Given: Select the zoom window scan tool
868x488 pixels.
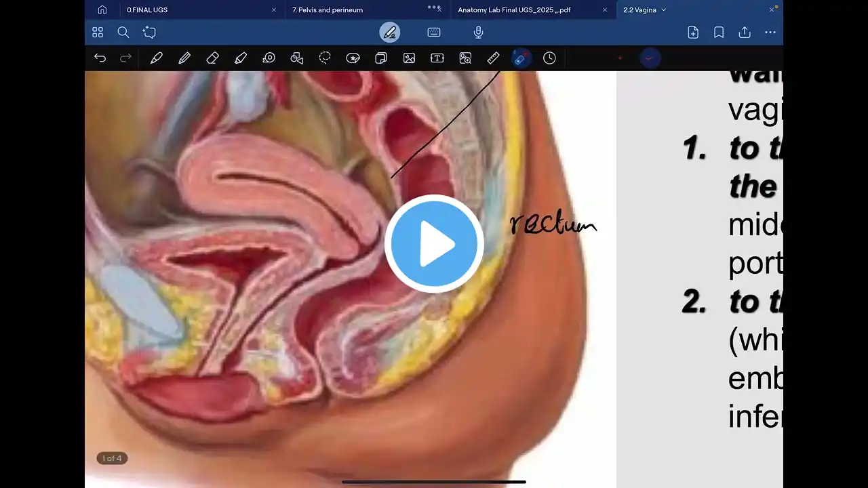Looking at the screenshot, I should pos(465,58).
